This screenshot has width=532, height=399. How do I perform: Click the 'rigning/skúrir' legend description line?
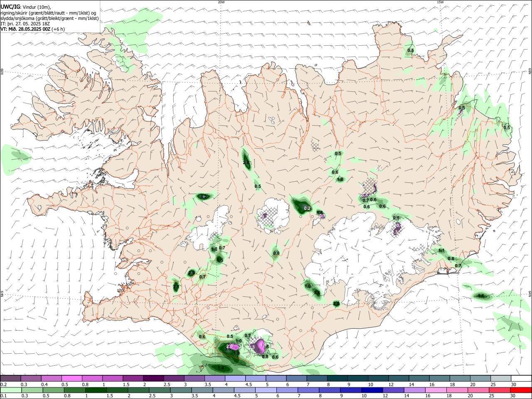[49, 12]
